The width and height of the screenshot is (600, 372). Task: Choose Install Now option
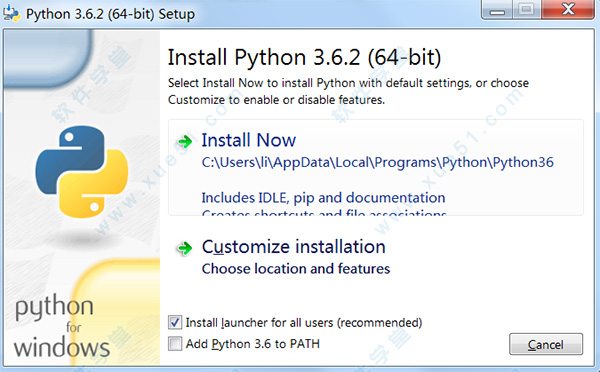click(376, 168)
